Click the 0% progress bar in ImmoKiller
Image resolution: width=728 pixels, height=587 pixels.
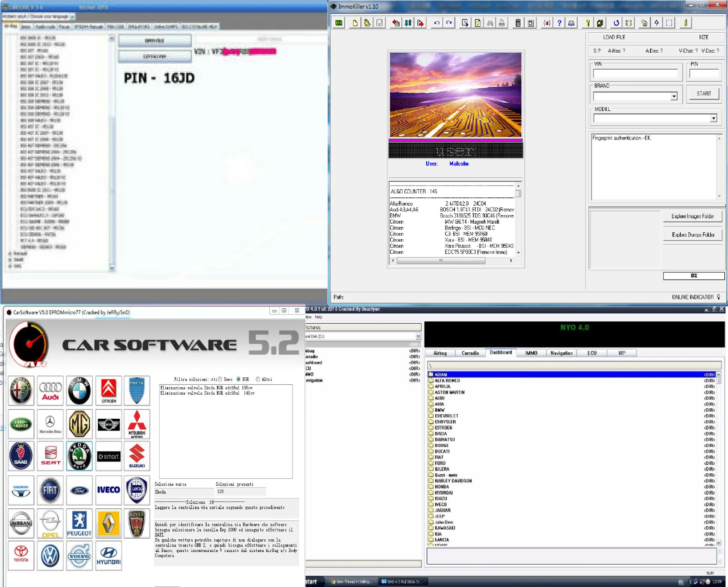(693, 276)
